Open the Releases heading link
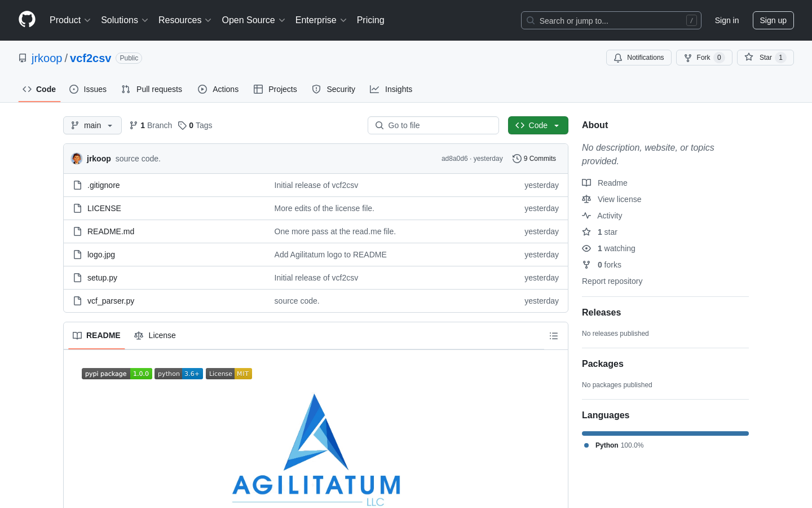This screenshot has width=812, height=508. tap(601, 312)
